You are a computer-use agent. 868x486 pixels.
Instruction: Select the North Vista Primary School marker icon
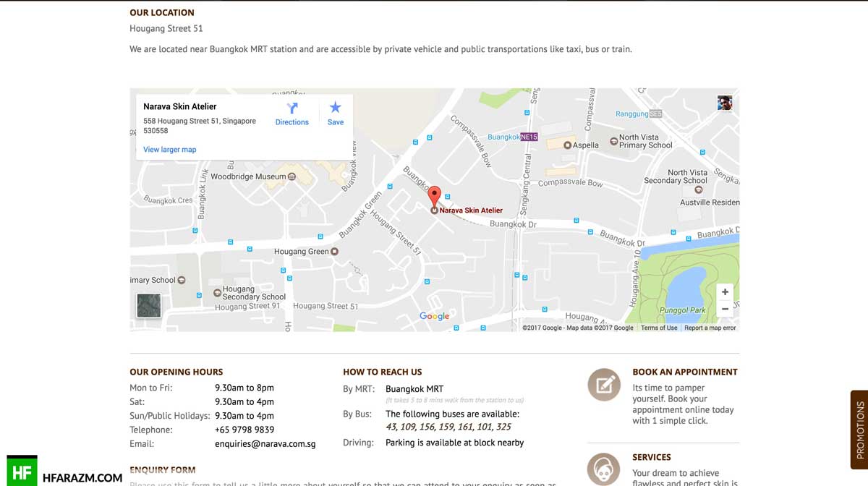tap(614, 140)
